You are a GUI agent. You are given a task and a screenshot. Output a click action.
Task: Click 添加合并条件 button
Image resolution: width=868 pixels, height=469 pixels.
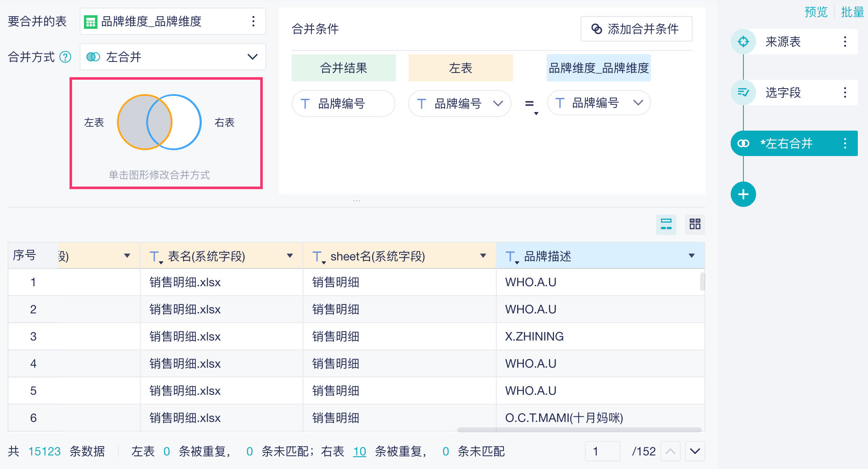636,29
